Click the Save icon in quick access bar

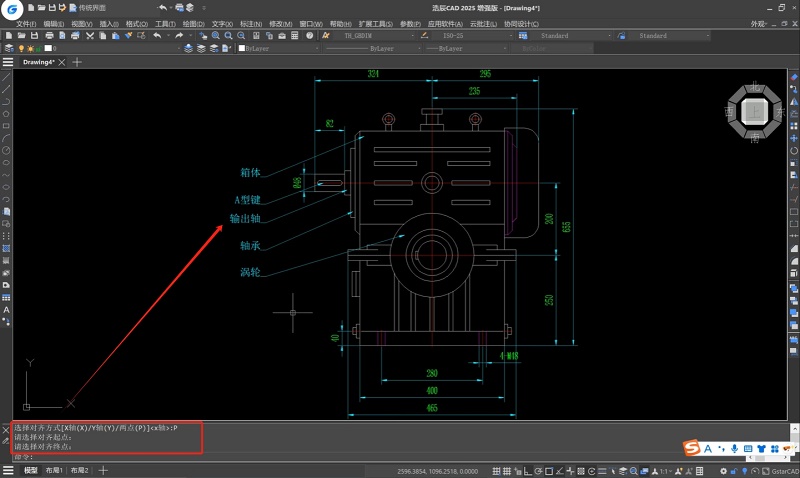[x=52, y=8]
